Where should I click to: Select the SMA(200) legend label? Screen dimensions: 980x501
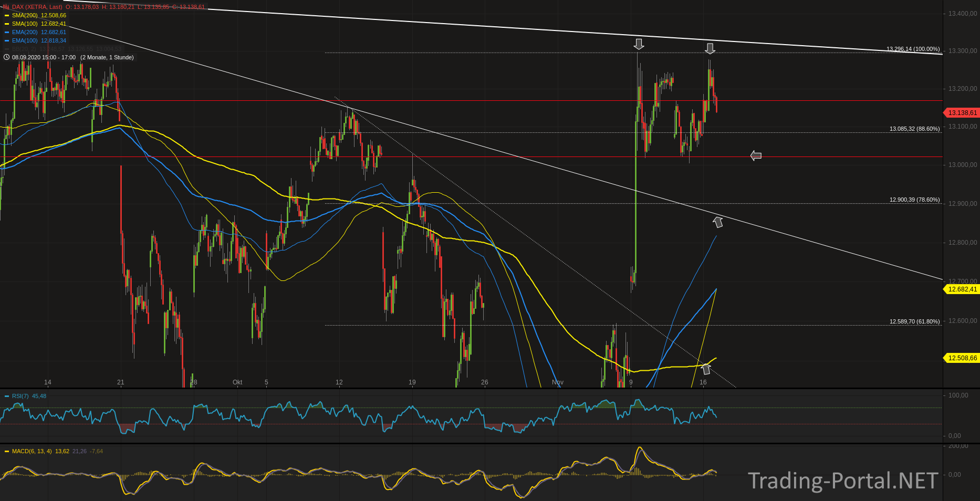25,15
